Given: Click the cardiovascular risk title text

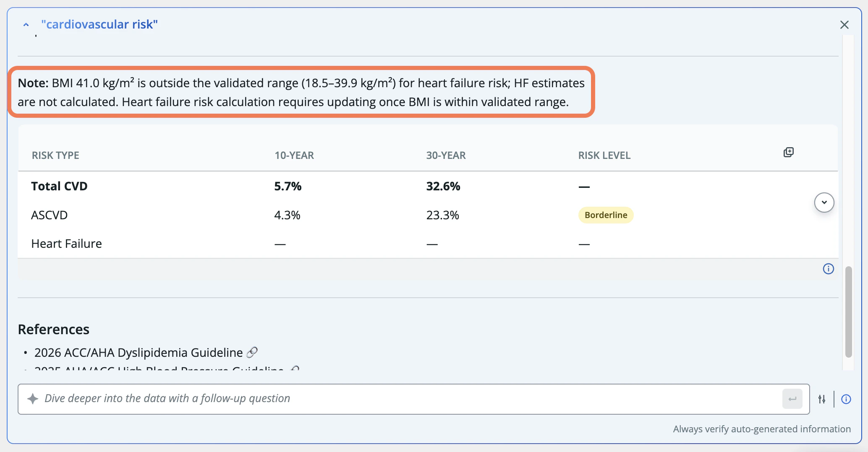Looking at the screenshot, I should coord(99,24).
